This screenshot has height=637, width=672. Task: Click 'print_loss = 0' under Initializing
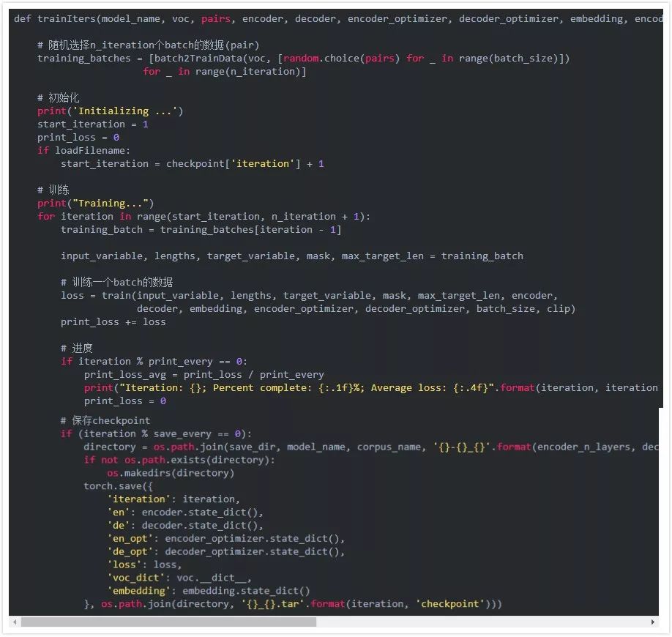pos(78,138)
